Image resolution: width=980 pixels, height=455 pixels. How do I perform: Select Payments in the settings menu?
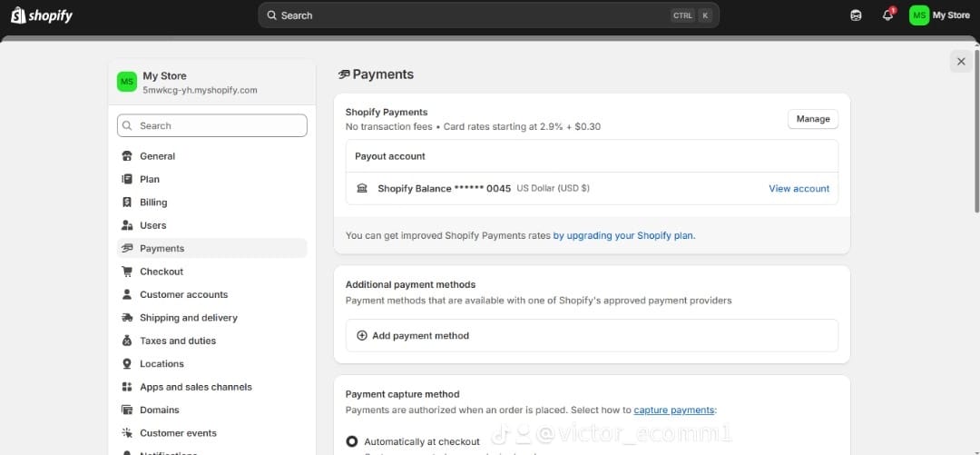(x=211, y=249)
